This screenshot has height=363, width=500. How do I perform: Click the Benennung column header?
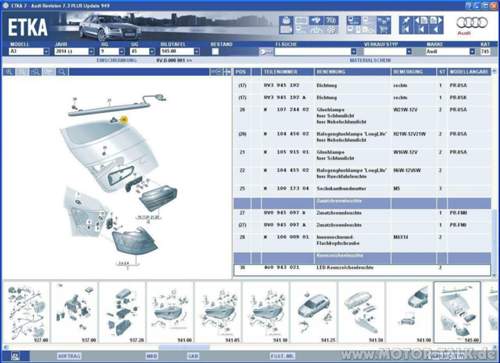352,72
